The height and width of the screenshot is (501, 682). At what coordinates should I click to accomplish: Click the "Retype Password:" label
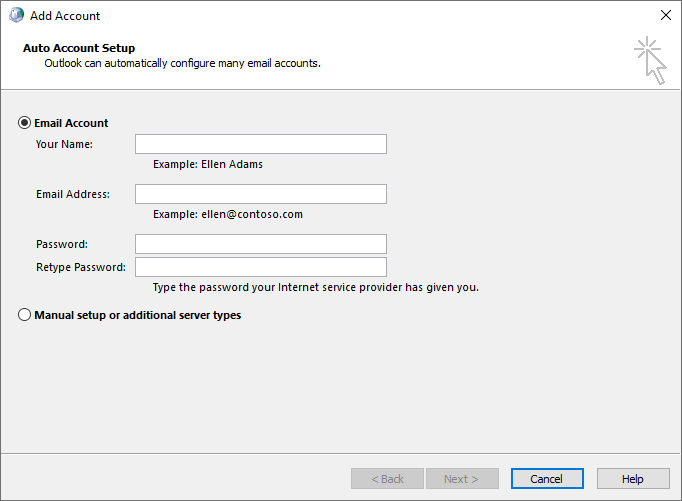click(81, 267)
